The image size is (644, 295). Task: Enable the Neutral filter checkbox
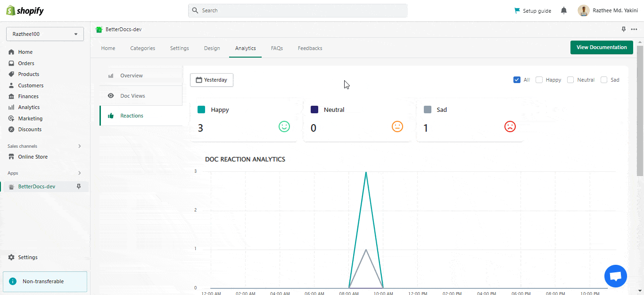[x=570, y=80]
